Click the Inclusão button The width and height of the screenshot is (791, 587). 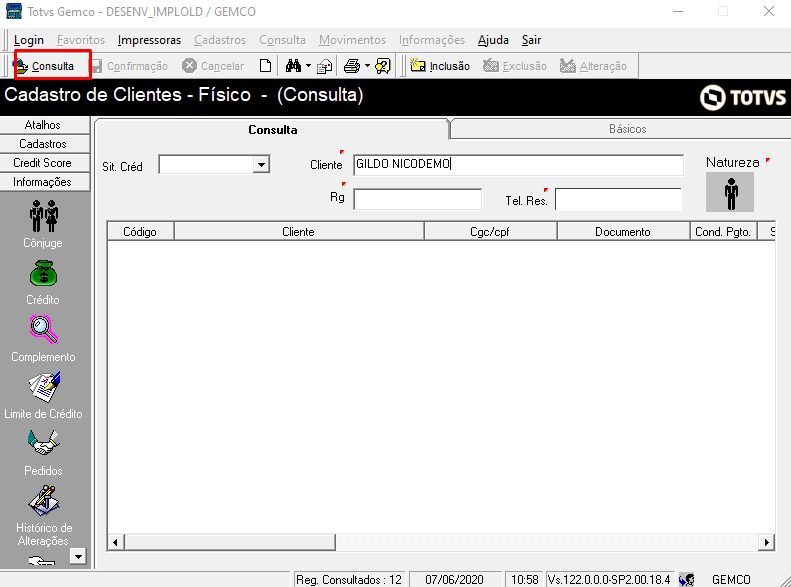pos(439,66)
